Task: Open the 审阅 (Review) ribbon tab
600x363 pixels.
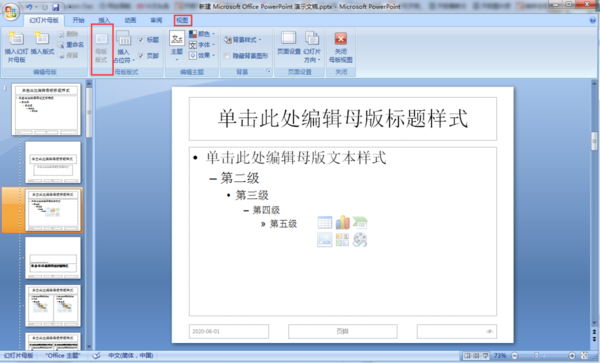Action: [156, 20]
